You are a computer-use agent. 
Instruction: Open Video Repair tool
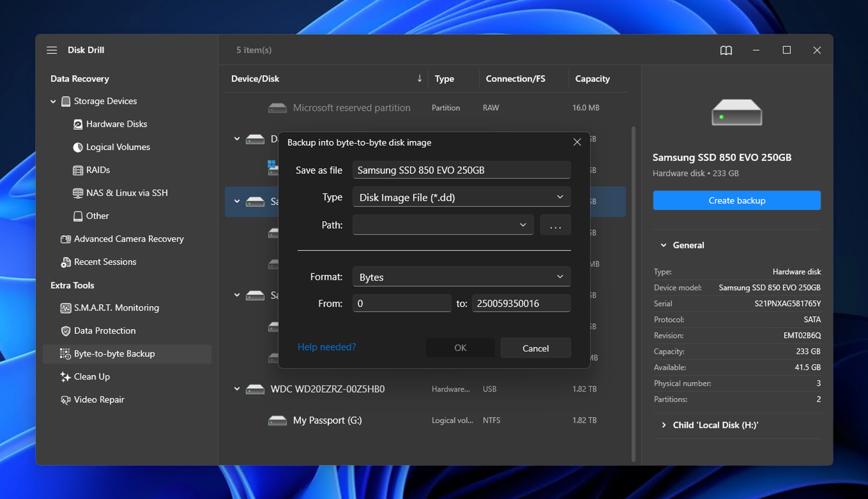point(99,399)
